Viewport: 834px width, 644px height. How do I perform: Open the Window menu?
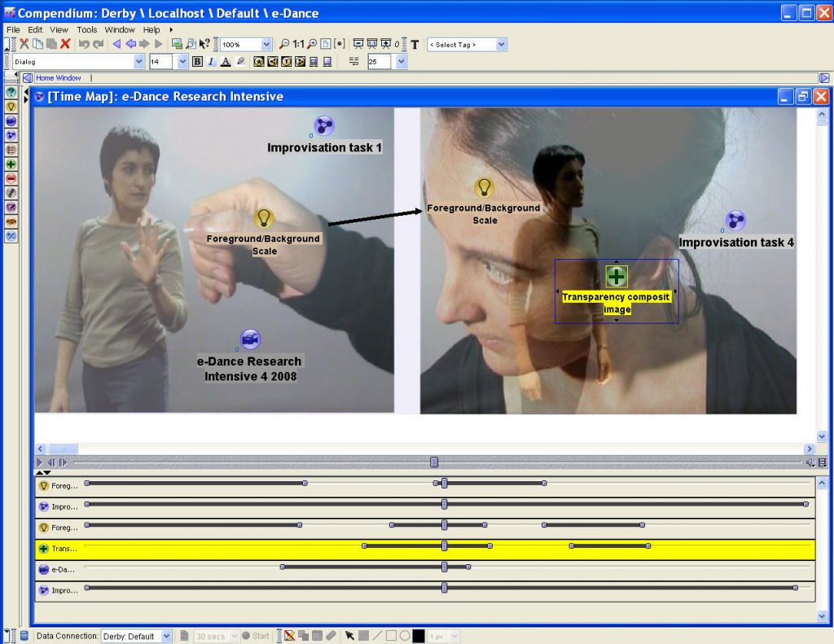pos(120,29)
